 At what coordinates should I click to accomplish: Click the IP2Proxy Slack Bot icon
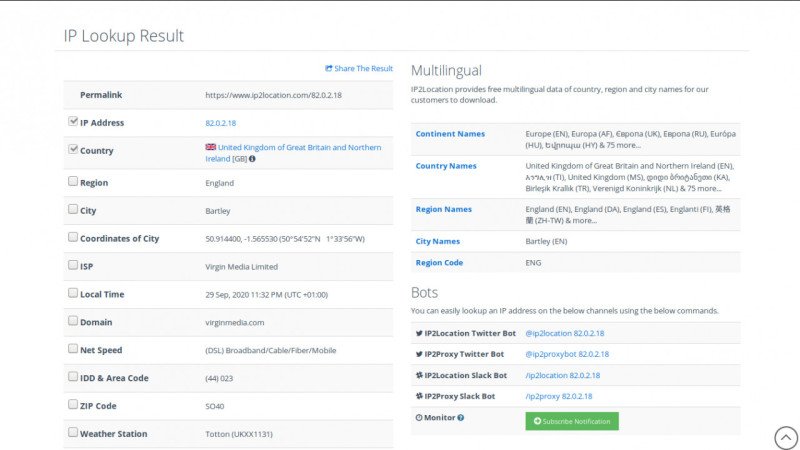tap(419, 396)
